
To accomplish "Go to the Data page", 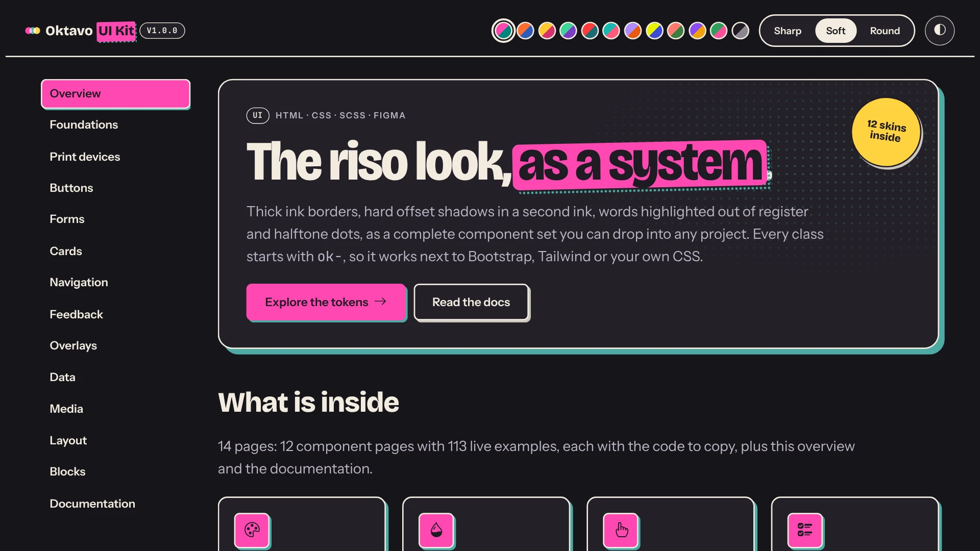I will 115,377.
